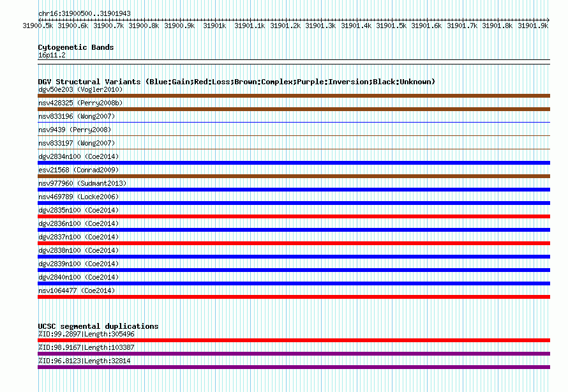Select the nsv428325 (Perry2008b) variant bar

click(294, 109)
